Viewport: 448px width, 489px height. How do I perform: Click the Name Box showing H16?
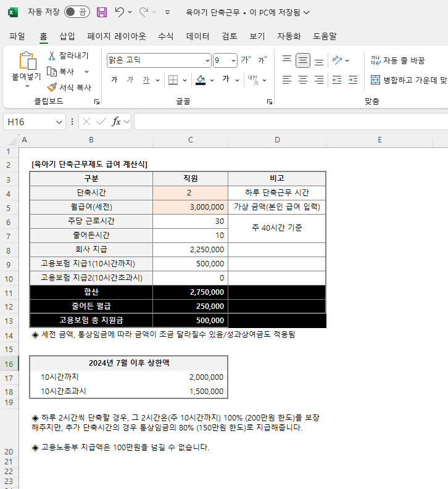[30, 121]
